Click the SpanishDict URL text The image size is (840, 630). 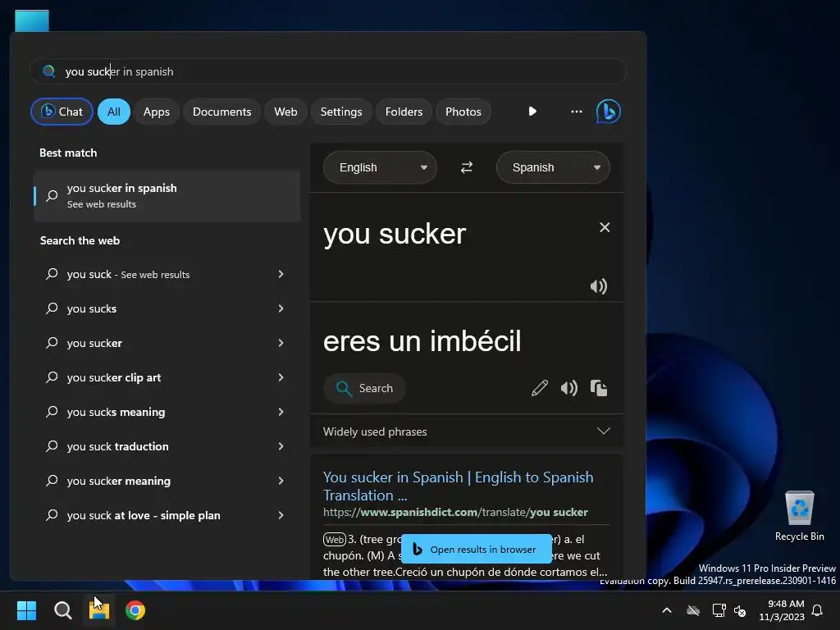[455, 512]
